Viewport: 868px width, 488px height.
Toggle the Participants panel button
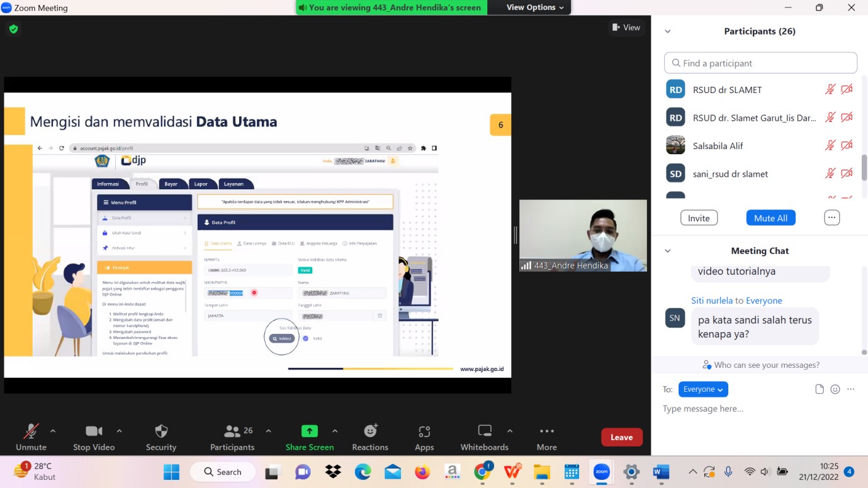pyautogui.click(x=232, y=431)
